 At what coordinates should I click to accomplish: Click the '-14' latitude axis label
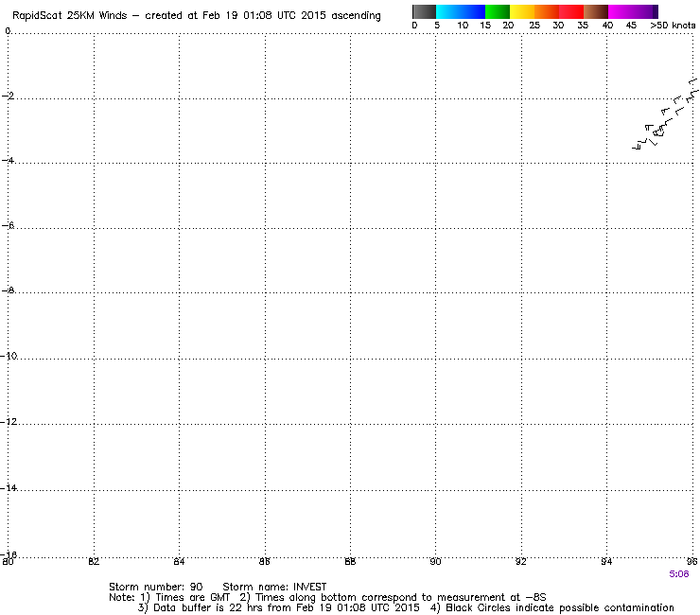(x=9, y=487)
